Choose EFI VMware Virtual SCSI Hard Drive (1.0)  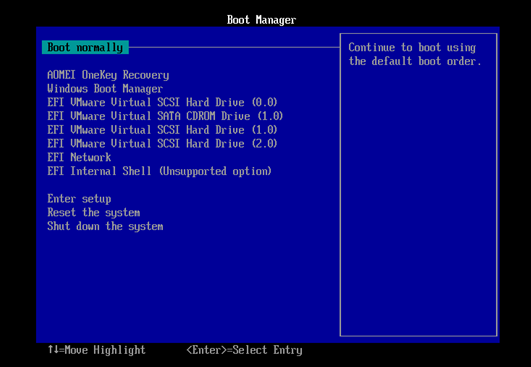point(162,130)
